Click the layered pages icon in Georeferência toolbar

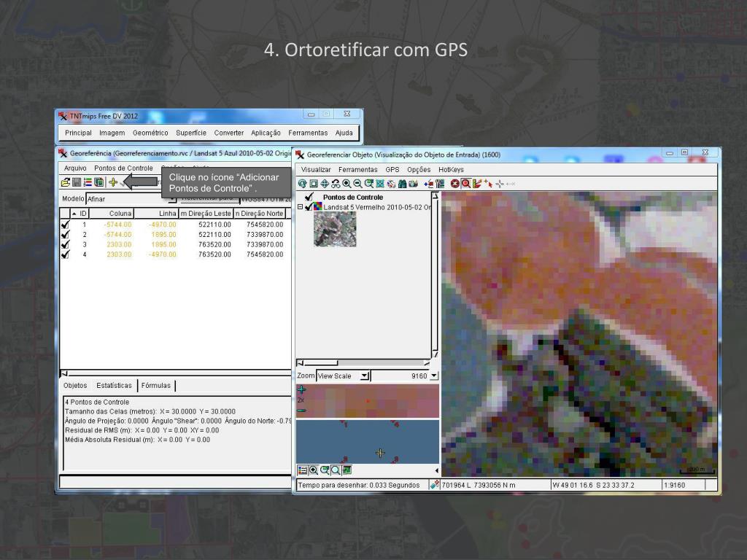pos(98,182)
